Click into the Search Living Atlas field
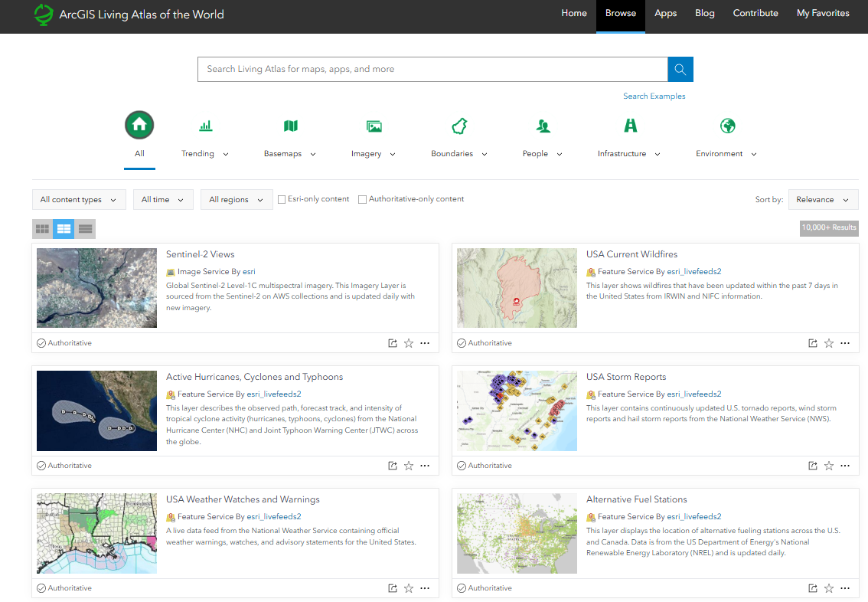Image resolution: width=868 pixels, height=602 pixels. tap(432, 69)
